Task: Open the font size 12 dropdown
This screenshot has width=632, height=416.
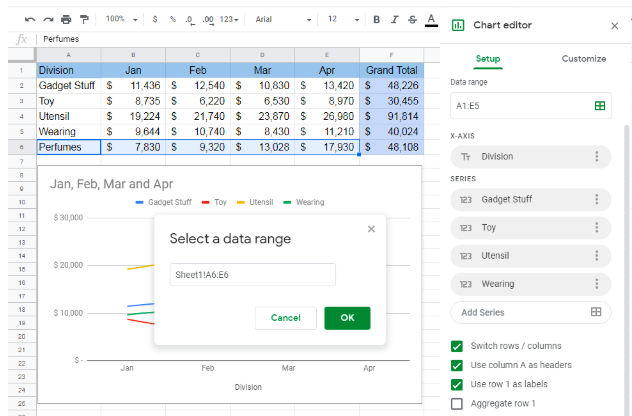Action: click(343, 19)
